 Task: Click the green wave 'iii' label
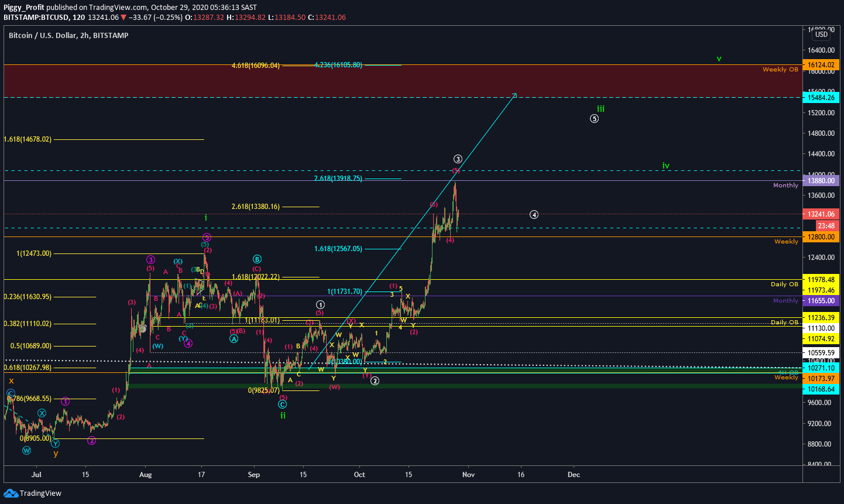click(601, 109)
